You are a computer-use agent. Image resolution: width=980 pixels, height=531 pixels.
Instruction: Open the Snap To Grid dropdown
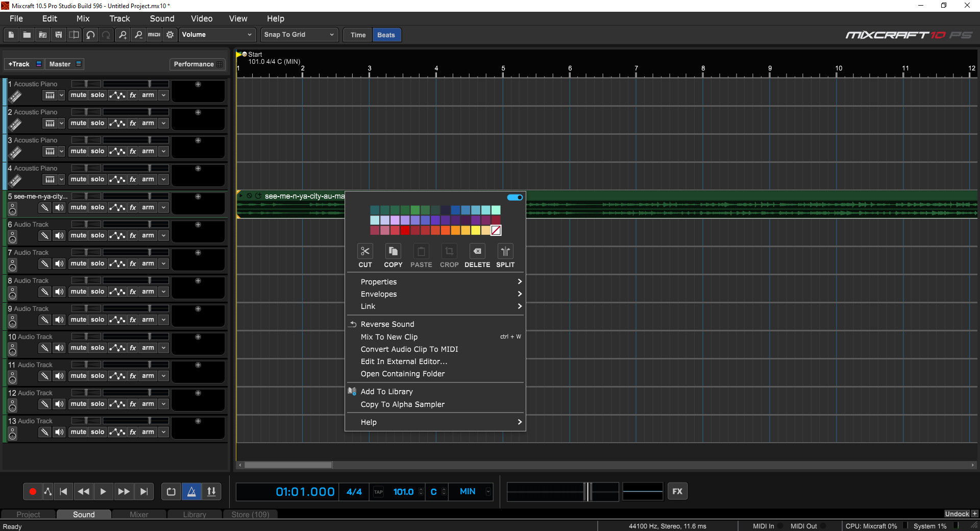(299, 35)
